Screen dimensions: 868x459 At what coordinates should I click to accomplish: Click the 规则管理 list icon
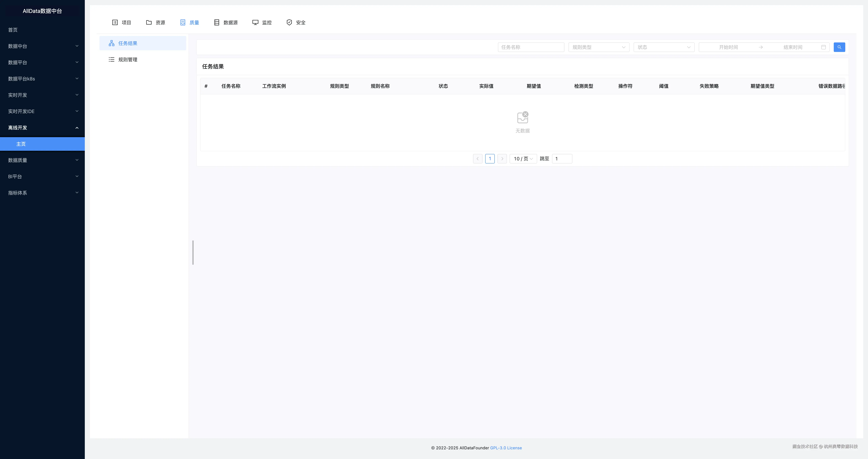(x=112, y=60)
